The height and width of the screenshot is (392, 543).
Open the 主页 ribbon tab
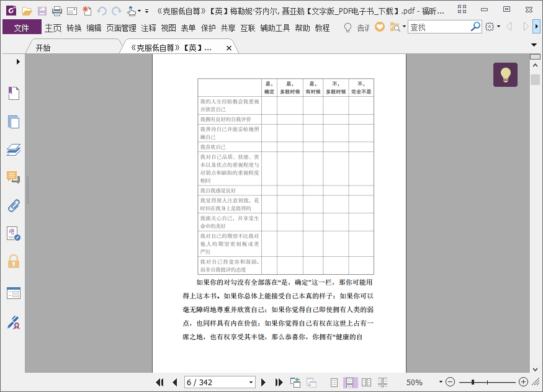(x=53, y=28)
